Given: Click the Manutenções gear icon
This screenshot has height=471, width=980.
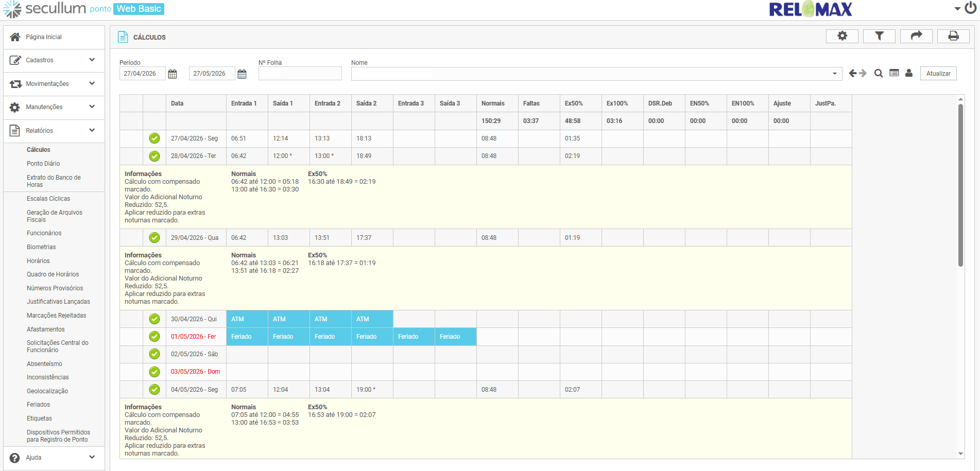Looking at the screenshot, I should click(15, 107).
